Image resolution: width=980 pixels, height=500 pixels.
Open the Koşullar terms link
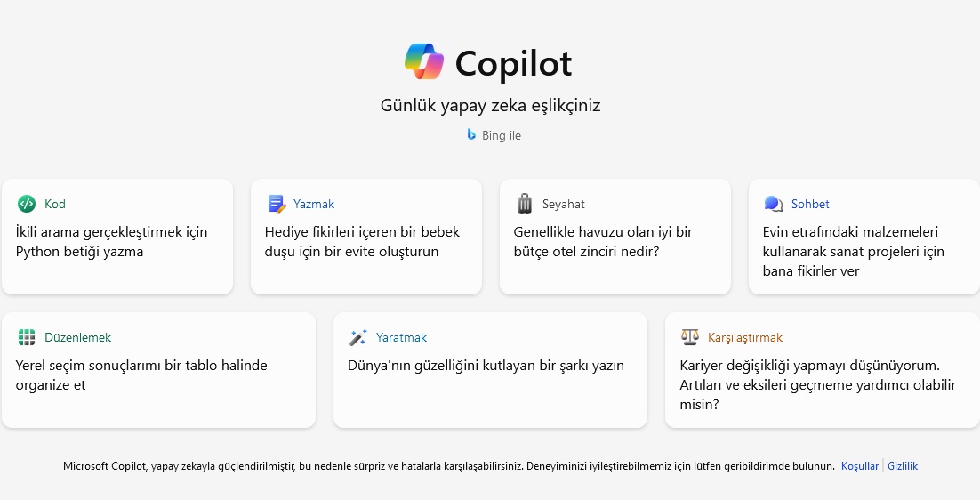coord(859,465)
